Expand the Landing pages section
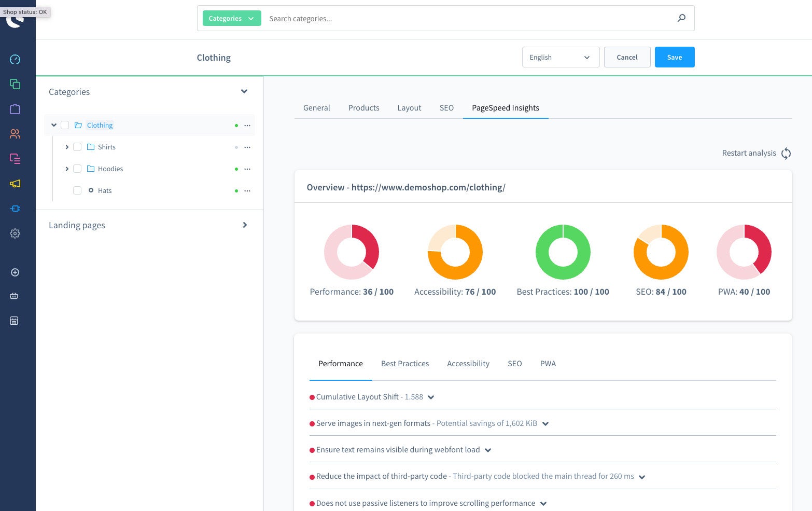This screenshot has height=511, width=812. pyautogui.click(x=245, y=225)
